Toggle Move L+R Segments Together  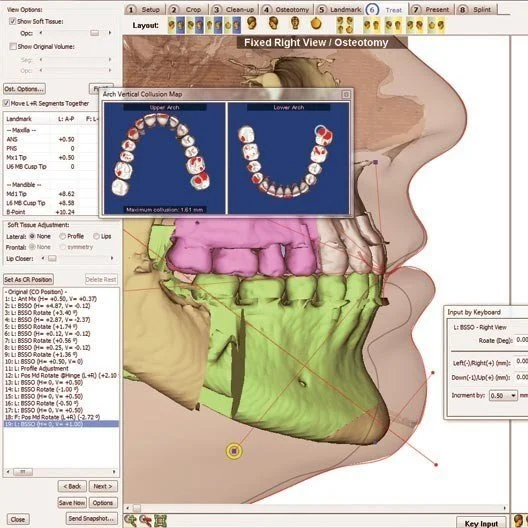6,103
